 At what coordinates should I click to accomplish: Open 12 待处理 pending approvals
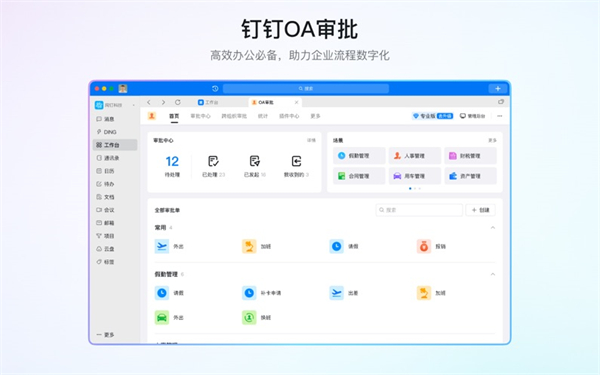[x=172, y=166]
